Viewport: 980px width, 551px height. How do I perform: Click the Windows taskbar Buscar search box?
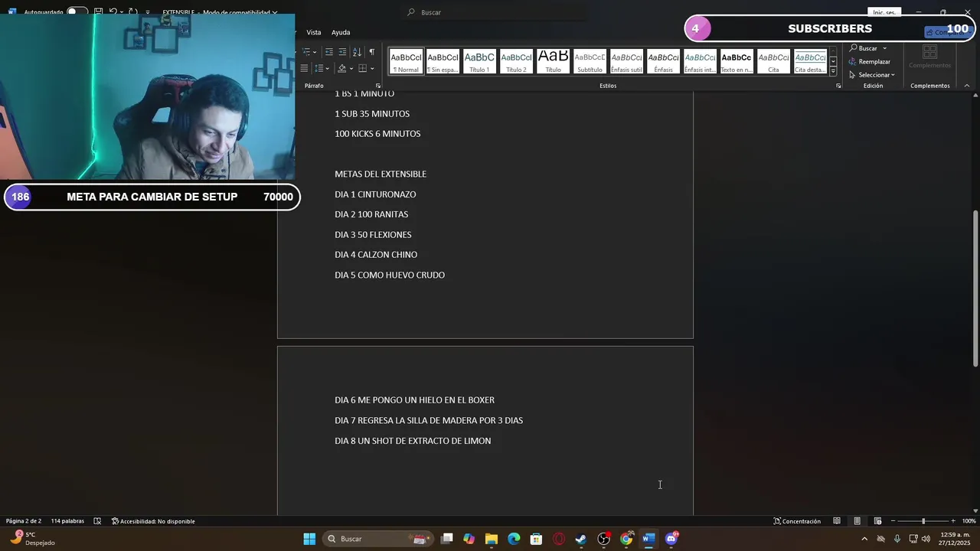pos(377,539)
